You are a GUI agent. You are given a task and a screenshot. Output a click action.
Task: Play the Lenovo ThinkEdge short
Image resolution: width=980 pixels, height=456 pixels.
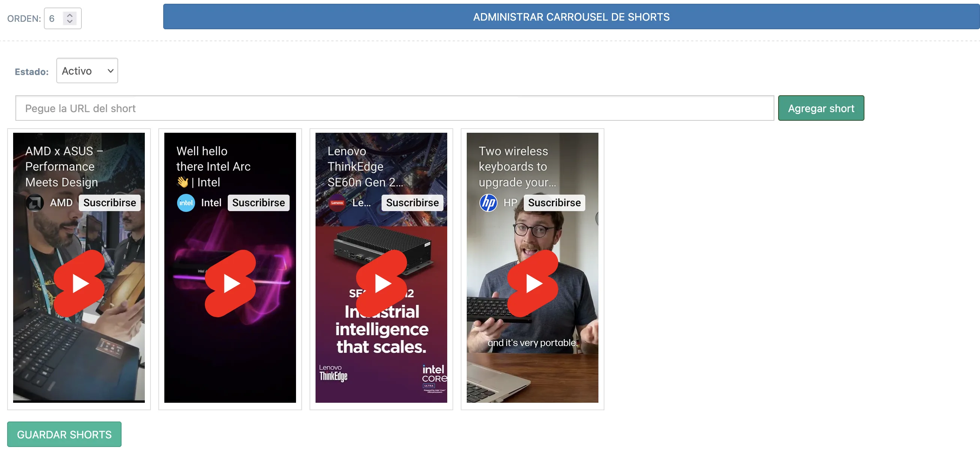(x=381, y=283)
